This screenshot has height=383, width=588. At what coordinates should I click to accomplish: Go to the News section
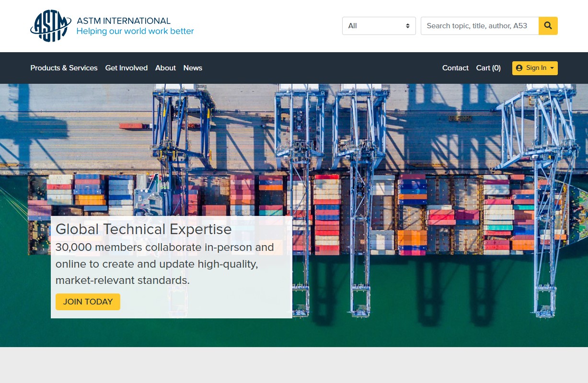(193, 68)
